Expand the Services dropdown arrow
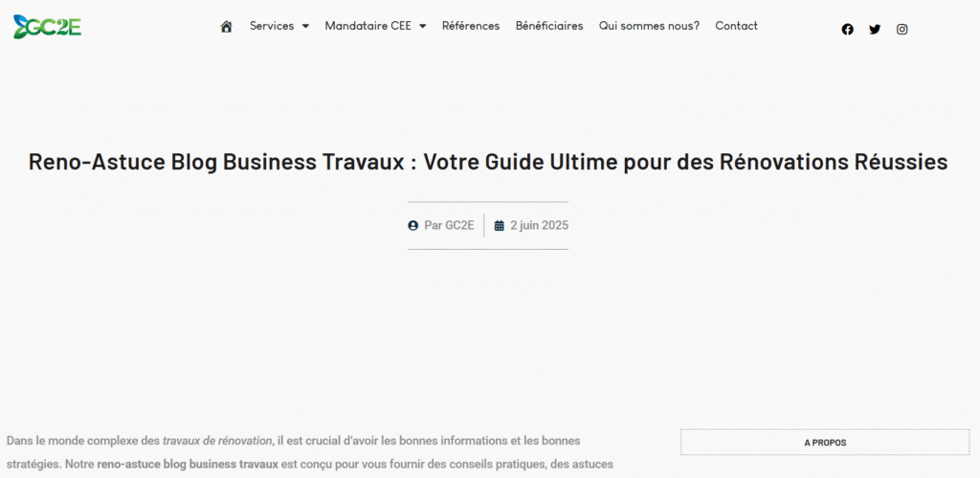 (x=305, y=27)
